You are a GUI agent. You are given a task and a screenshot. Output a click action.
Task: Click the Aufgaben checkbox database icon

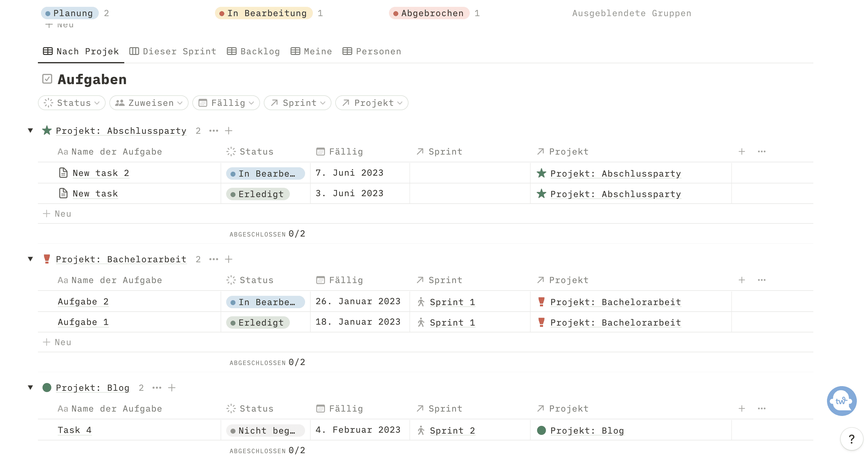tap(47, 79)
